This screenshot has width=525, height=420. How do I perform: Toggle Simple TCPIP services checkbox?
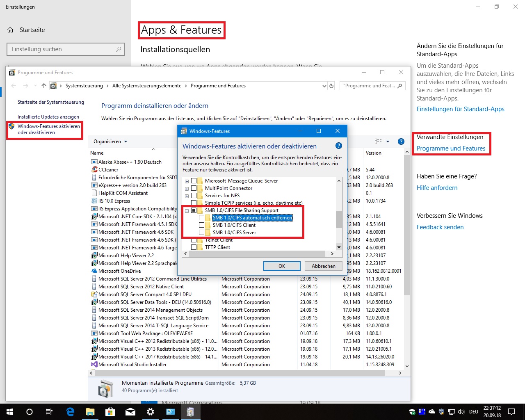coord(194,203)
